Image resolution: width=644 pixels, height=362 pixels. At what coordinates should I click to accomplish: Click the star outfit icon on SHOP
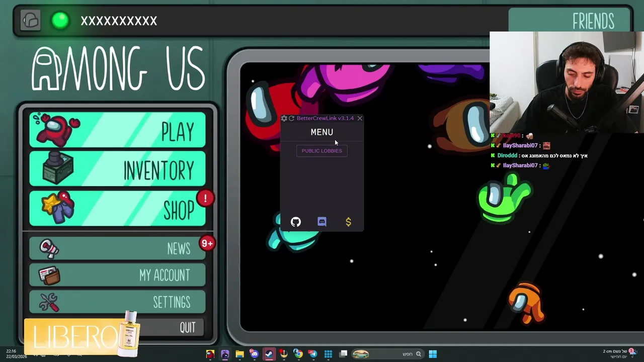57,207
